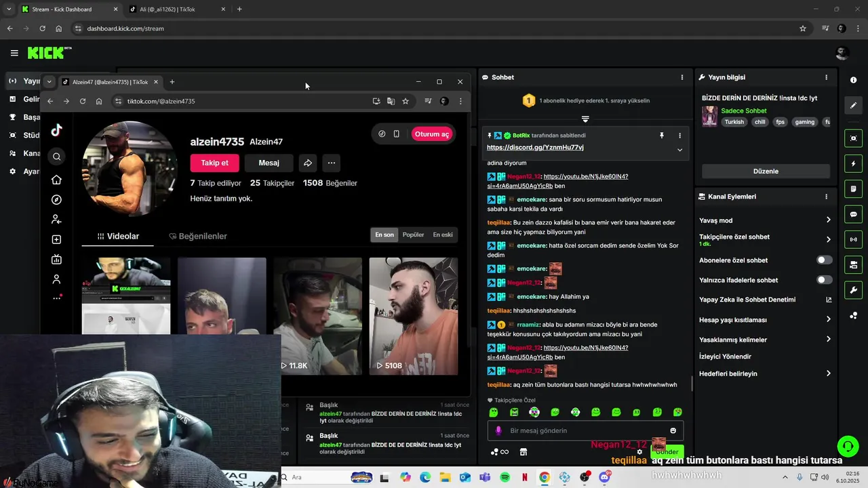Switch to Videolar tab
Viewport: 868px width, 488px height.
coord(117,236)
